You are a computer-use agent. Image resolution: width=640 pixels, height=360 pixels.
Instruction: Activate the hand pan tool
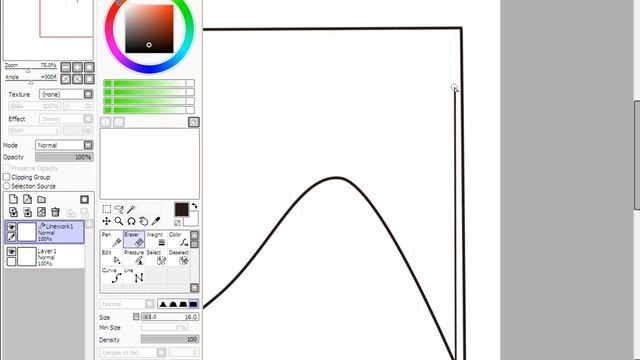coord(143,221)
